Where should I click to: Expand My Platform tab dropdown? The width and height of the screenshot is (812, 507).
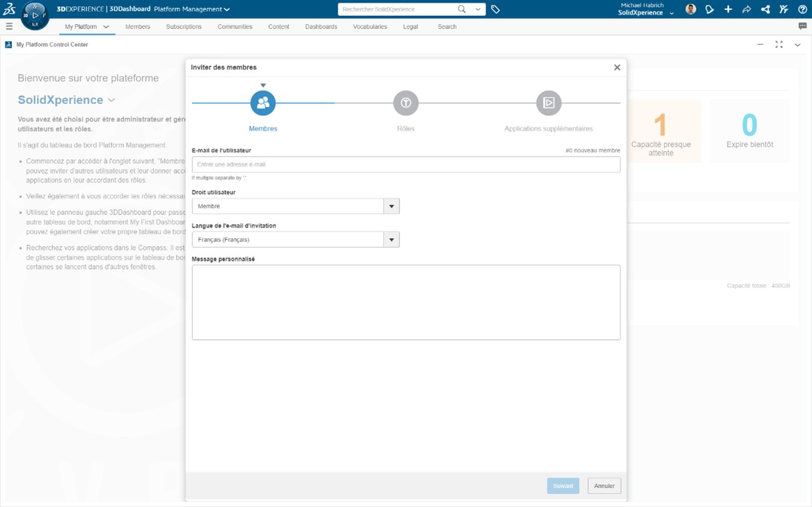pyautogui.click(x=106, y=27)
